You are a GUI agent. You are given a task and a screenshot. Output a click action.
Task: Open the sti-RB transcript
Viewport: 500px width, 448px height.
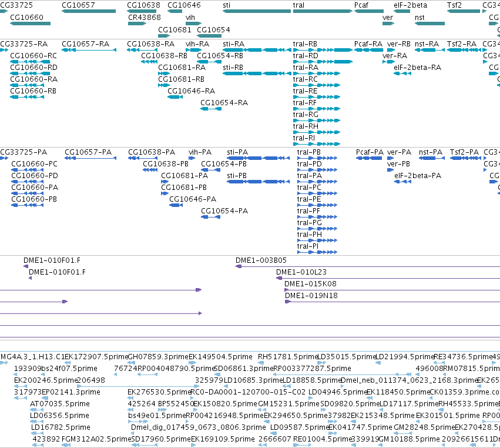[257, 73]
